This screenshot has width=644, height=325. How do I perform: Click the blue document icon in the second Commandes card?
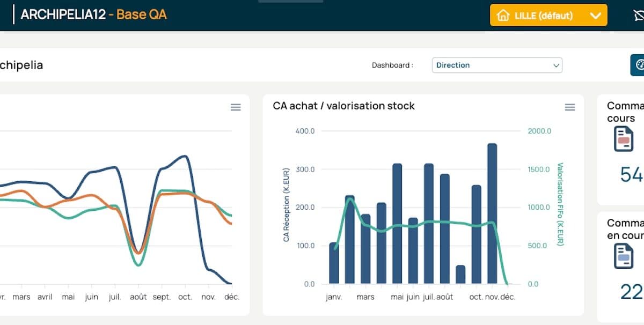pyautogui.click(x=624, y=256)
